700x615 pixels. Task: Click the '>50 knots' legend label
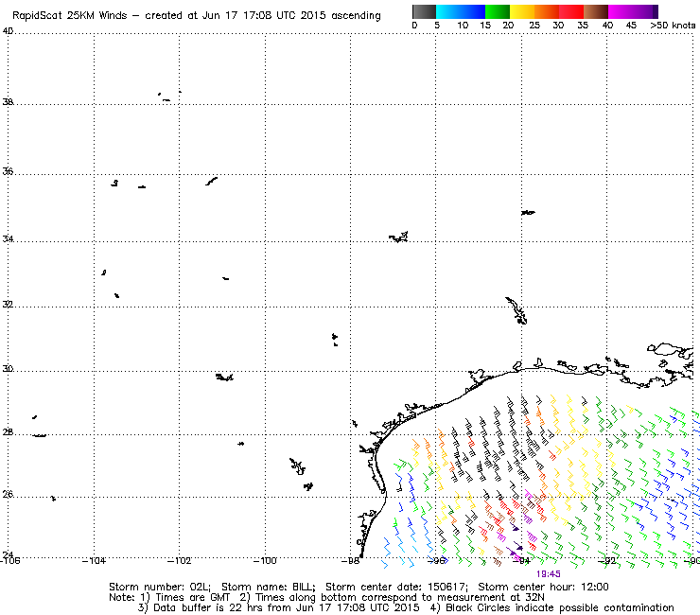pyautogui.click(x=673, y=26)
